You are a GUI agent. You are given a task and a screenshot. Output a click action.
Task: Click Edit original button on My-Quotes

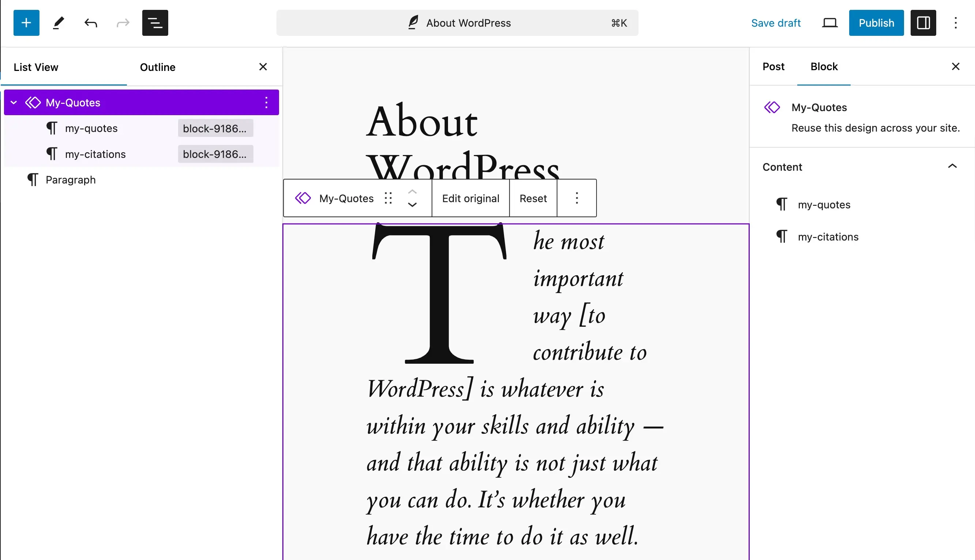(471, 197)
